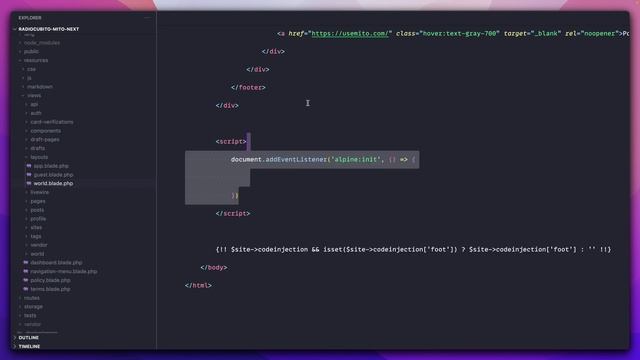
Task: Click the file icon beside terms.blade.php
Action: (26, 289)
